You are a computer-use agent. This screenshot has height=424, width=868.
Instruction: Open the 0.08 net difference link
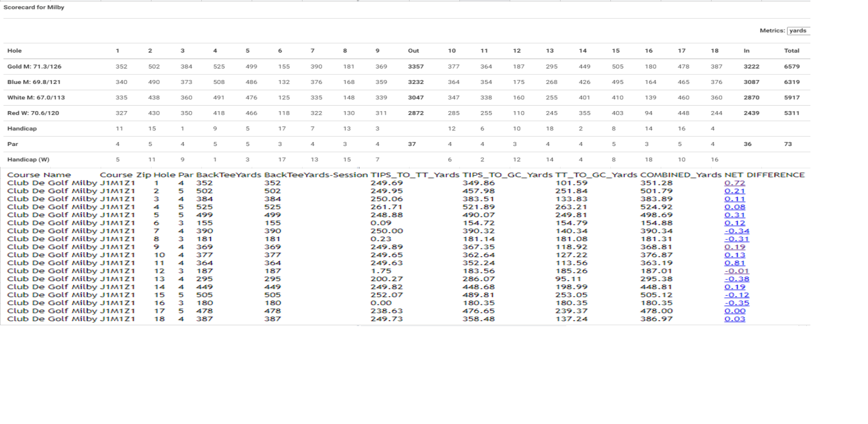[x=735, y=207]
